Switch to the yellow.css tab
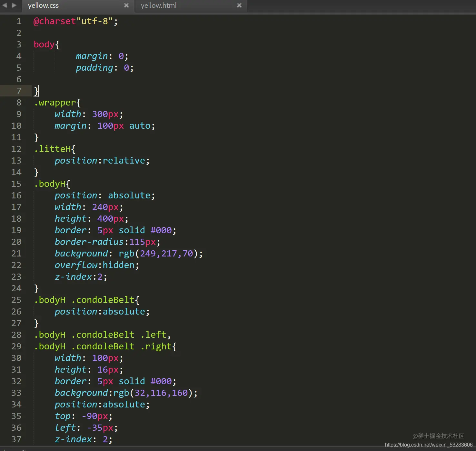 [x=44, y=5]
